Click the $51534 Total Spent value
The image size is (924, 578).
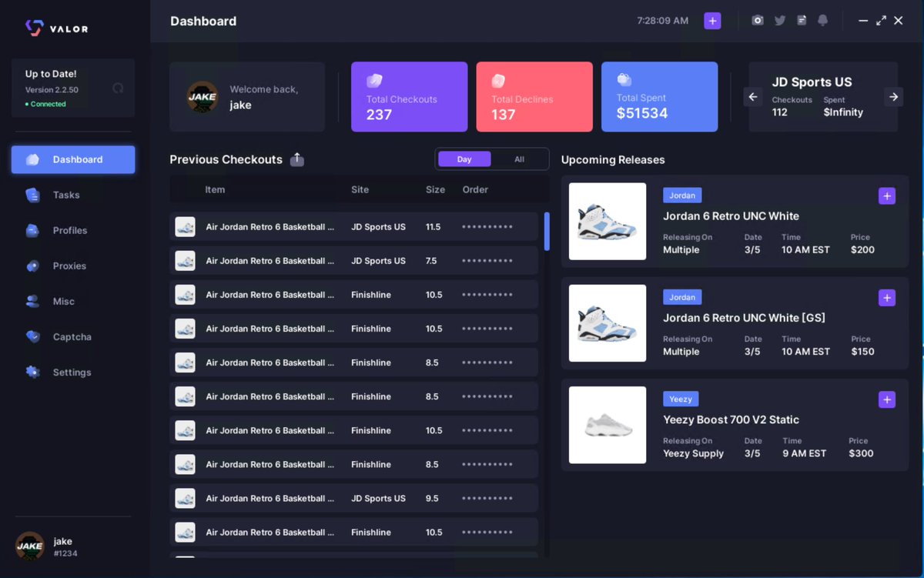click(642, 113)
